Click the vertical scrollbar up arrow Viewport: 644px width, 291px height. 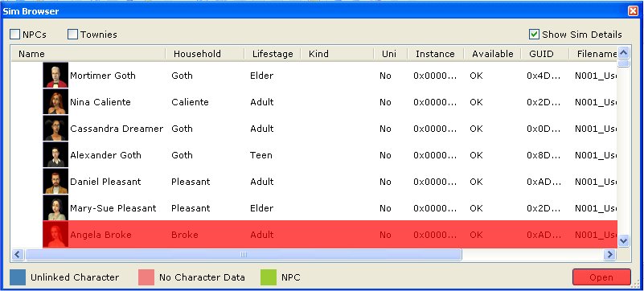tap(623, 52)
